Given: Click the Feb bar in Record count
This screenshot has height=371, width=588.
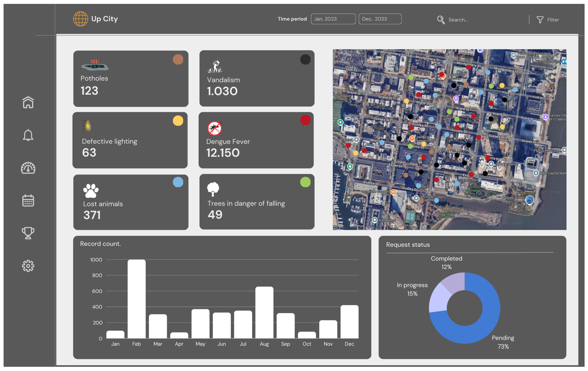Looking at the screenshot, I should coord(136,299).
